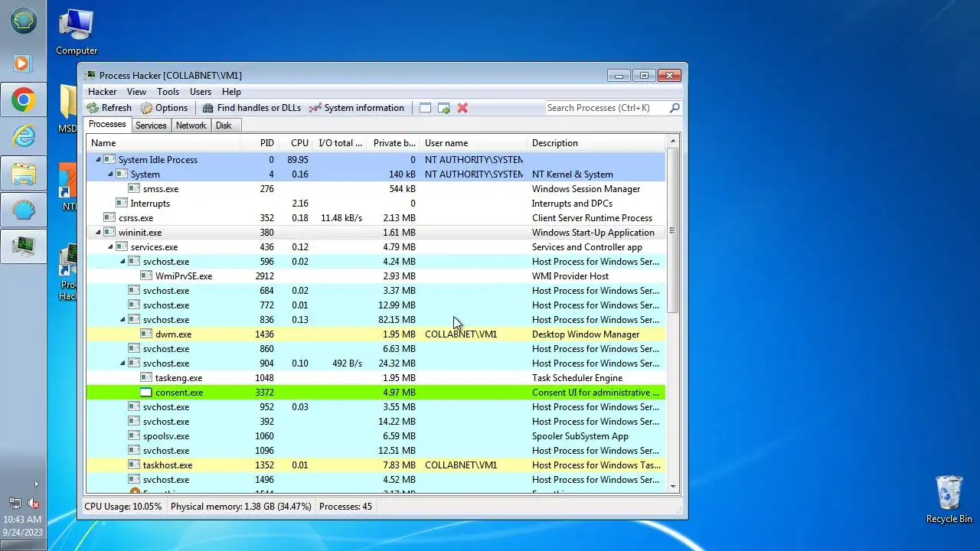Screen dimensions: 980x551
Task: Switch to the Network tab
Action: (x=191, y=126)
